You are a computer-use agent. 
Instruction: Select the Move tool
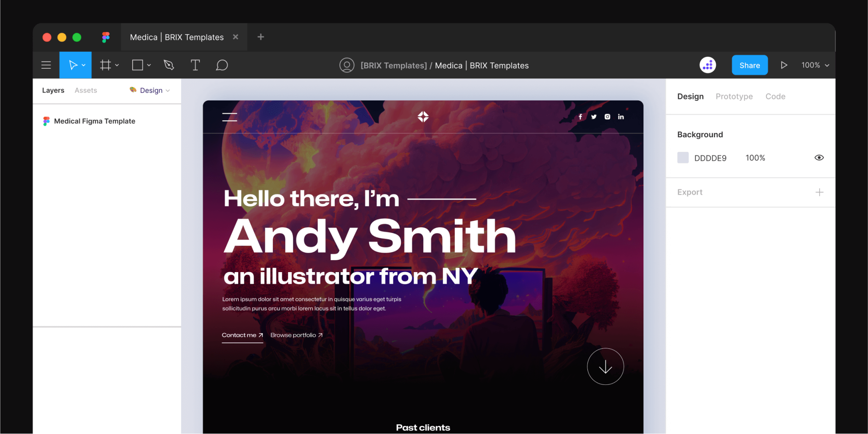(x=72, y=65)
